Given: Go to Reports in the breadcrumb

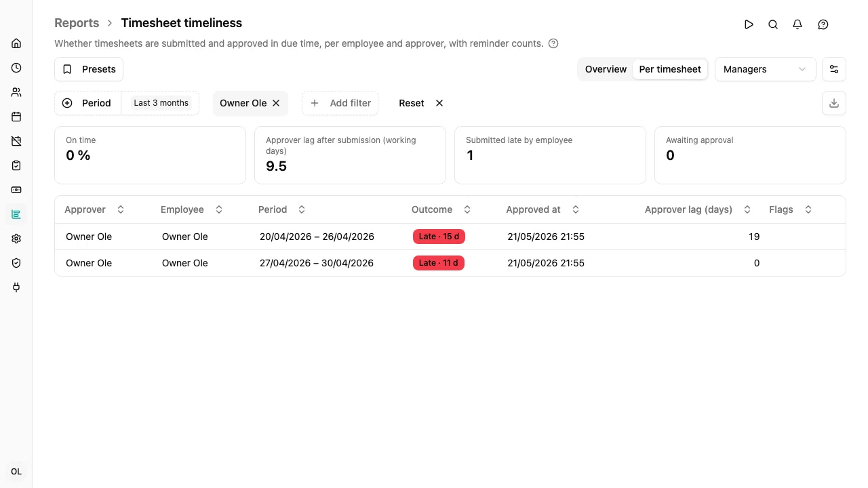Looking at the screenshot, I should tap(77, 23).
